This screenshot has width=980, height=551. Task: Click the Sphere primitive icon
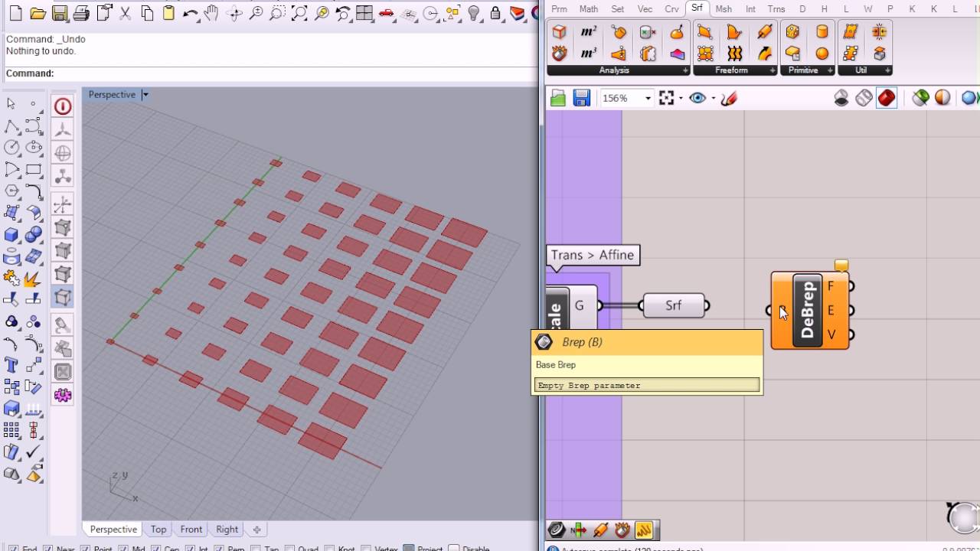[x=822, y=54]
